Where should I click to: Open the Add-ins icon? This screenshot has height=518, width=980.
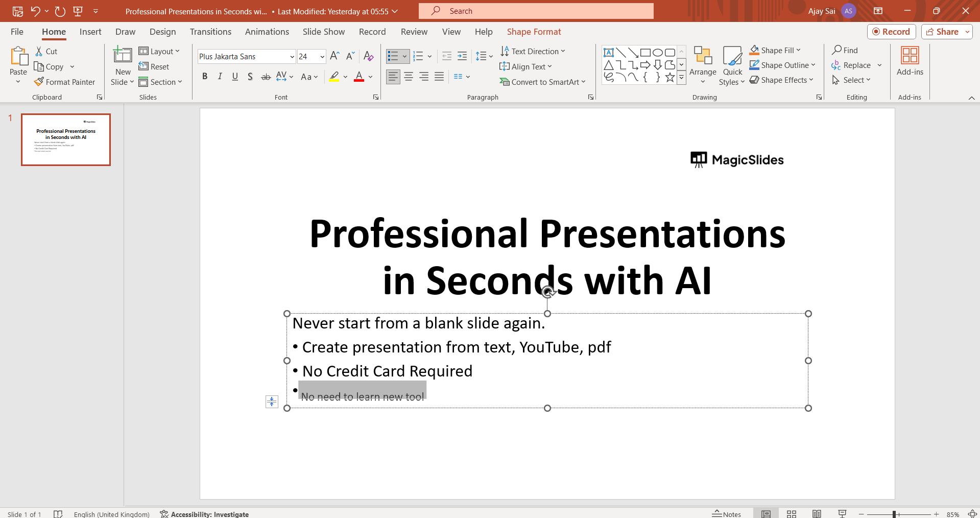tap(910, 55)
